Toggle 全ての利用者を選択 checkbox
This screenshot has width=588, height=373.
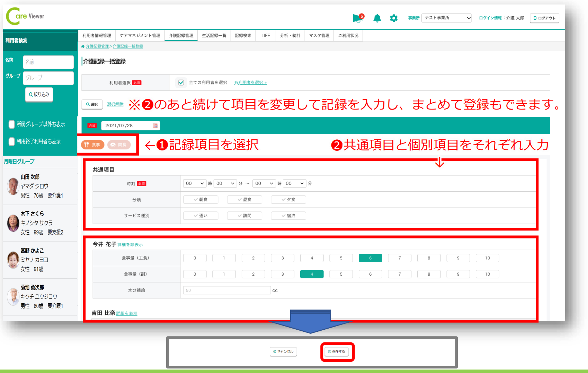coord(181,83)
